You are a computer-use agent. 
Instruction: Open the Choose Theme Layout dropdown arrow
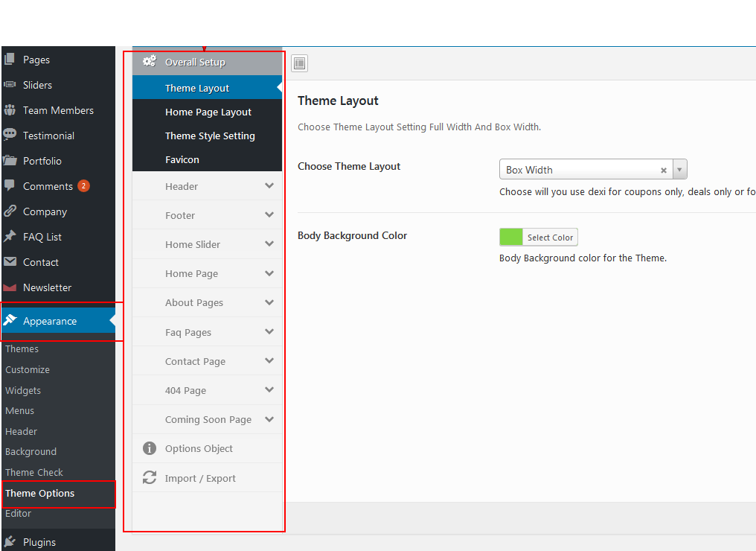(679, 170)
